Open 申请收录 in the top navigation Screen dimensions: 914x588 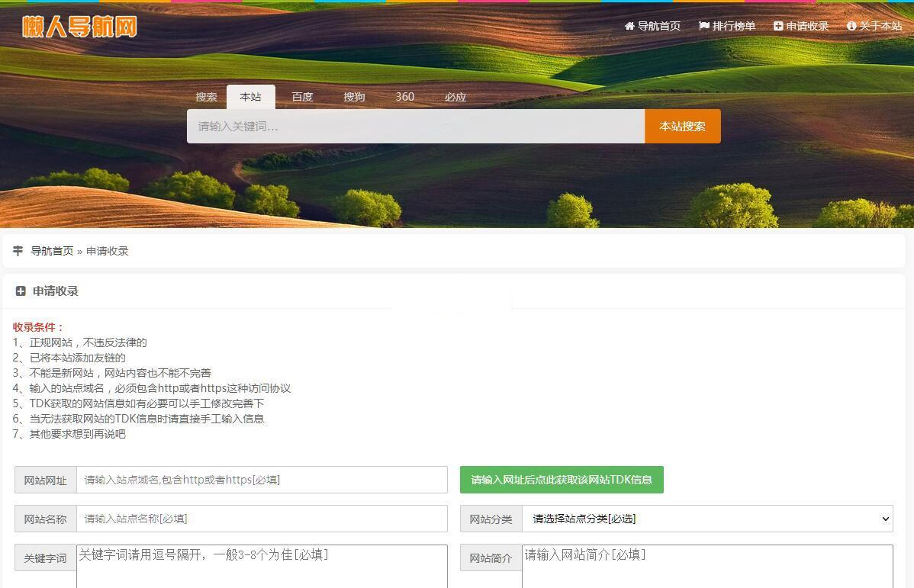tap(802, 26)
